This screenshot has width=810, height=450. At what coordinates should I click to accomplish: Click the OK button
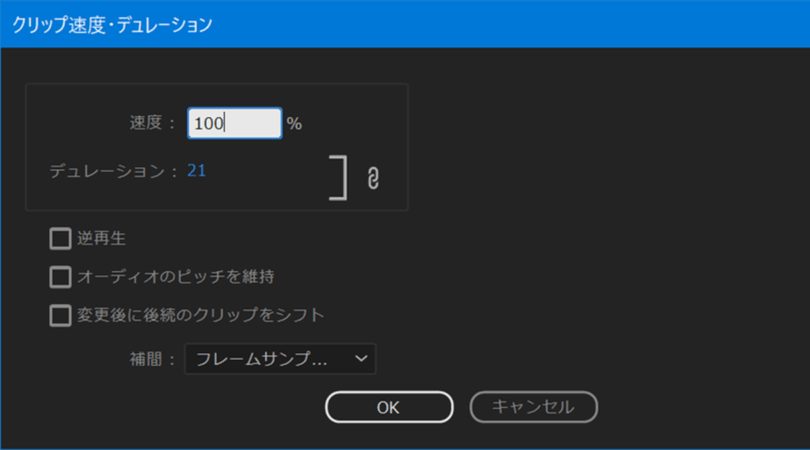[x=388, y=407]
